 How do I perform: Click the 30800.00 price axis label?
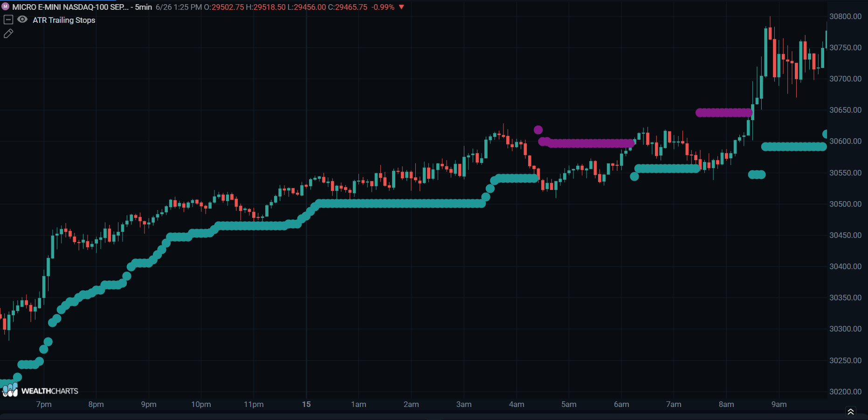tap(845, 16)
